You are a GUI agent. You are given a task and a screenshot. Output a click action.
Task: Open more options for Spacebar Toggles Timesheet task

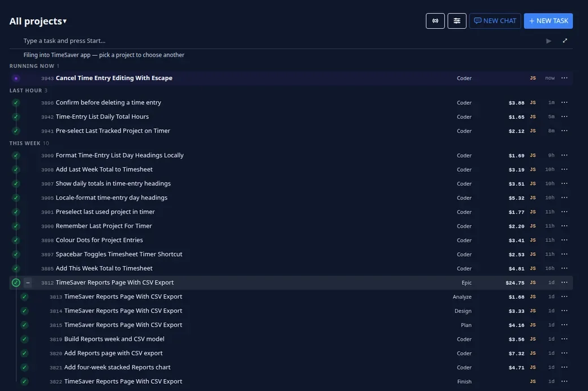[564, 254]
